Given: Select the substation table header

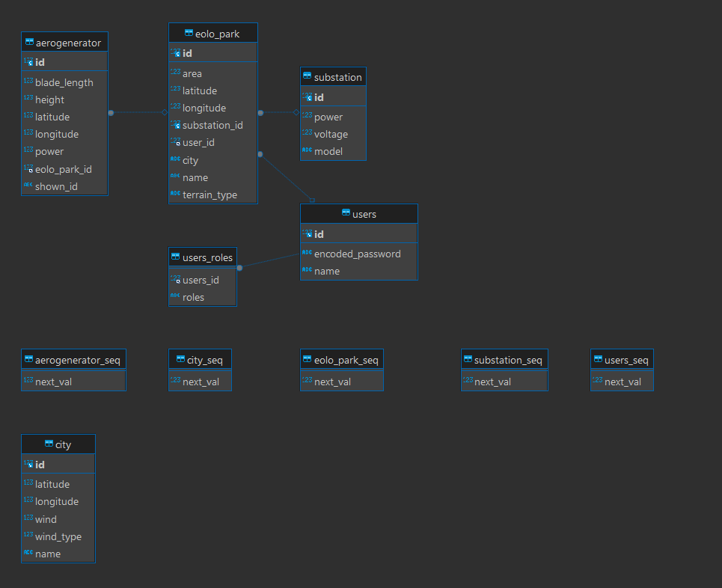Looking at the screenshot, I should (x=334, y=77).
